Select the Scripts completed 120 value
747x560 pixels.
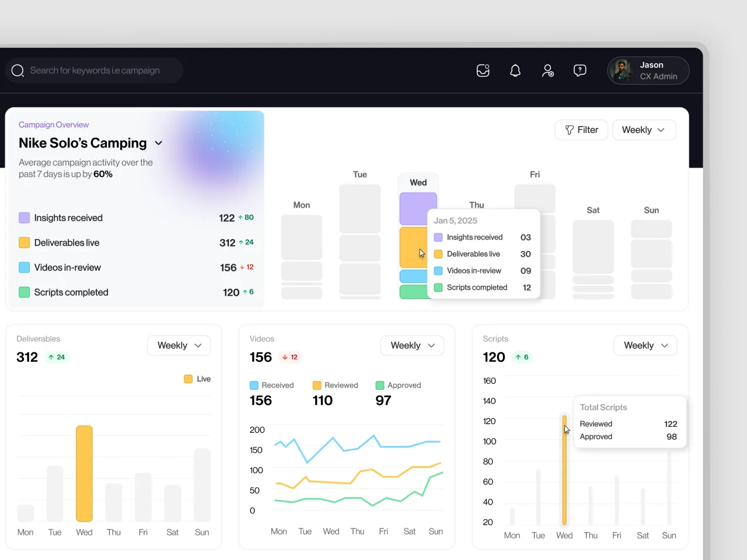click(231, 292)
